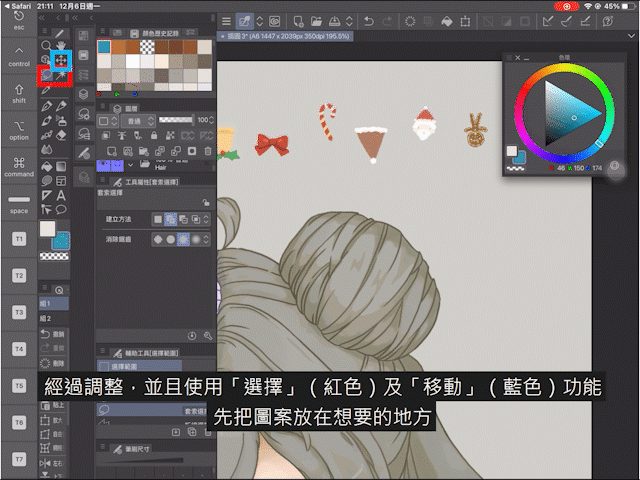
Task: Expand the Hair folder chevron
Action: [x=130, y=165]
